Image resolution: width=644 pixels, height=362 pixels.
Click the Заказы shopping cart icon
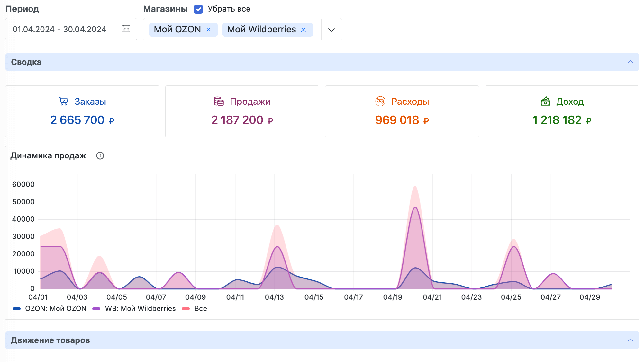63,102
